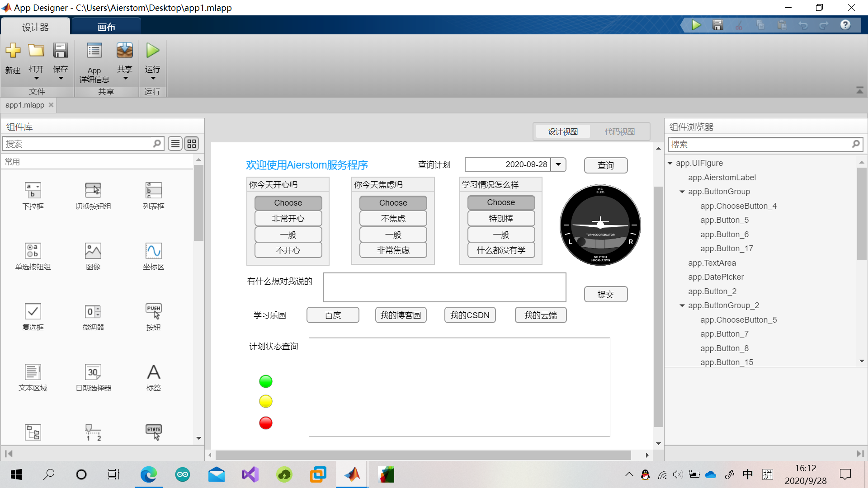Screen dimensions: 868x488
Task: Click the MATLAB icon in taskbar
Action: [x=352, y=474]
